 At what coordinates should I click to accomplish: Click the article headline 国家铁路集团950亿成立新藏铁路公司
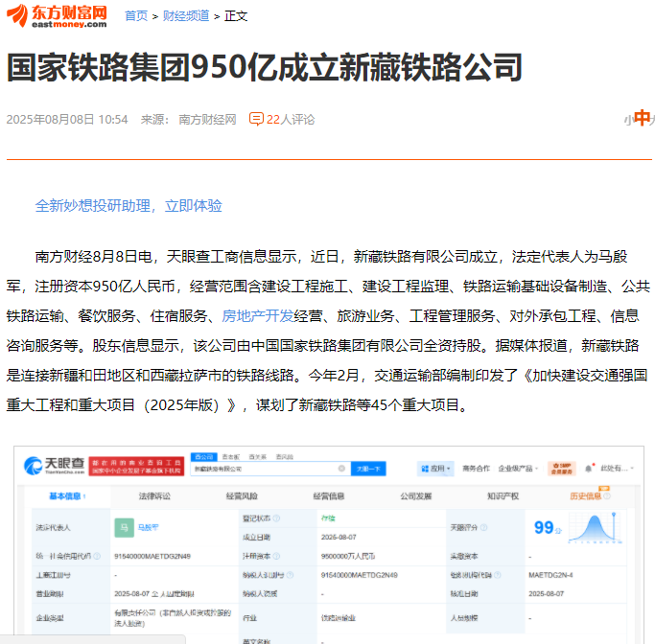coord(265,67)
